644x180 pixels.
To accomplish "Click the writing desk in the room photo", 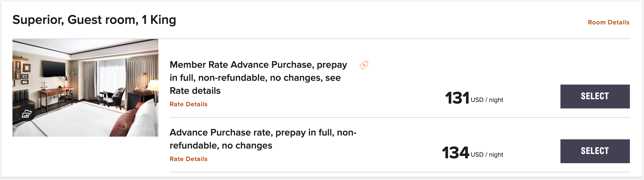I will coord(56,94).
